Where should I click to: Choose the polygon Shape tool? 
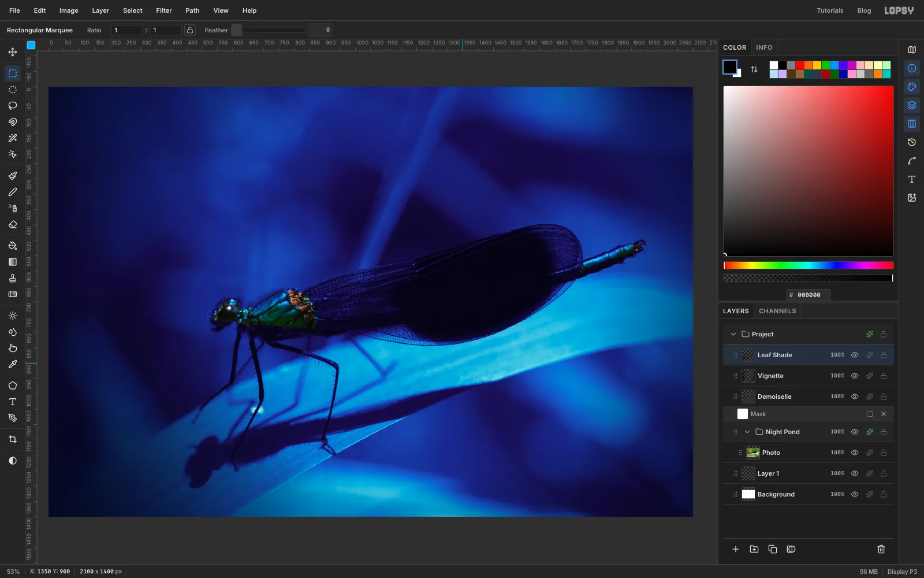point(13,386)
